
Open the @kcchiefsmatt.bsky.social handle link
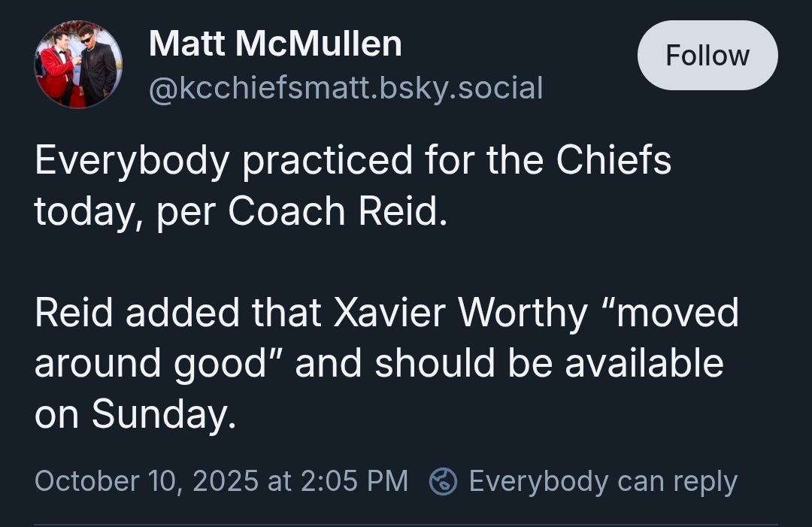[345, 87]
